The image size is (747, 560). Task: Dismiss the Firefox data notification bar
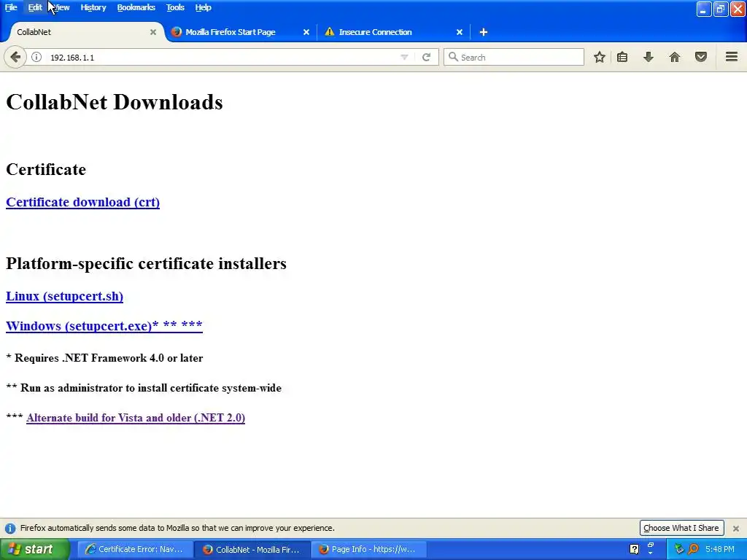736,529
